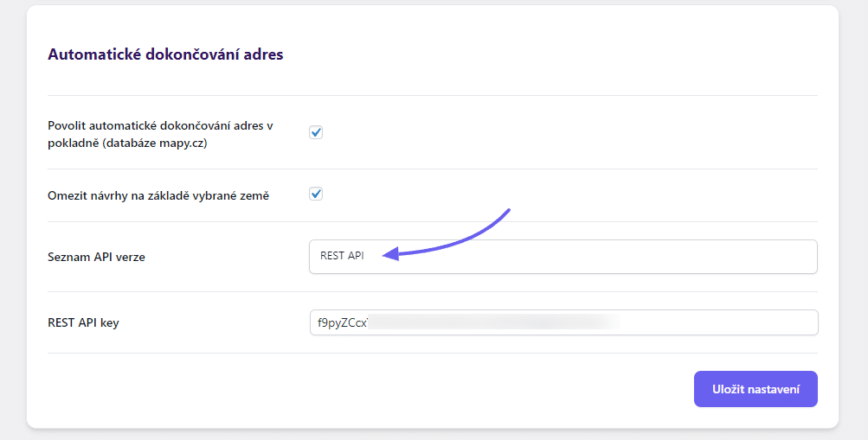868x440 pixels.
Task: Open the Seznam API verze dropdown
Action: click(563, 257)
